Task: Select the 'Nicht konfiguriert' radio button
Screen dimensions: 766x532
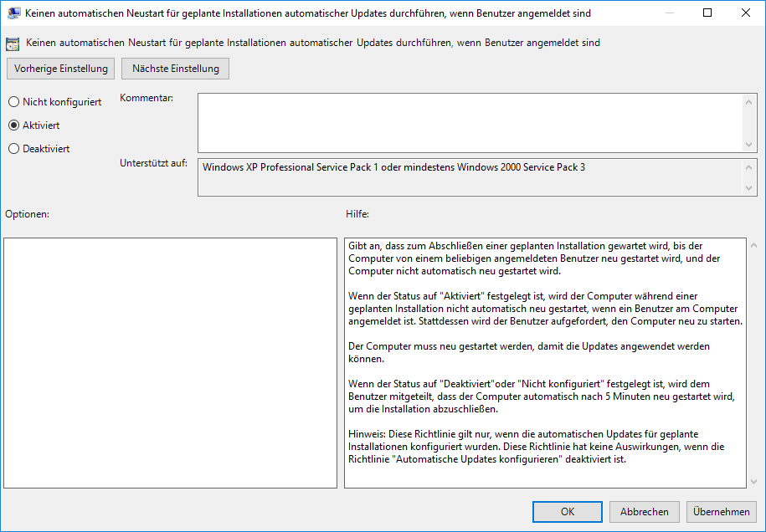Action: coord(13,102)
